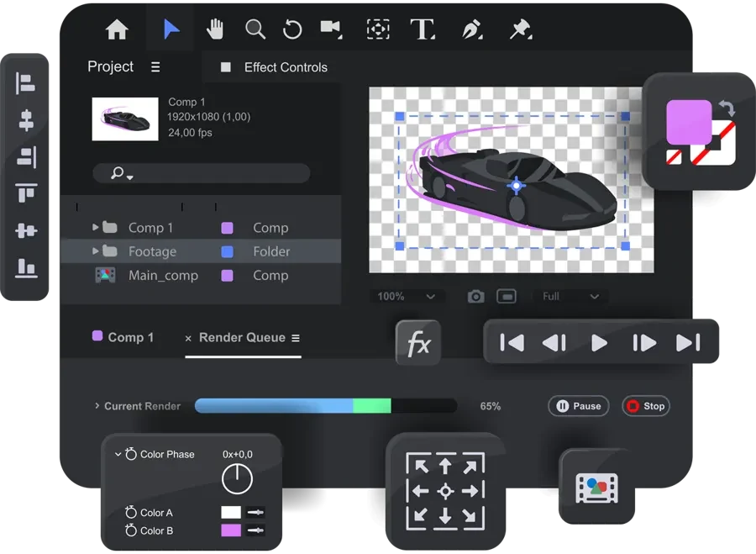Open the Project panel menu
The height and width of the screenshot is (554, 756).
(x=155, y=66)
